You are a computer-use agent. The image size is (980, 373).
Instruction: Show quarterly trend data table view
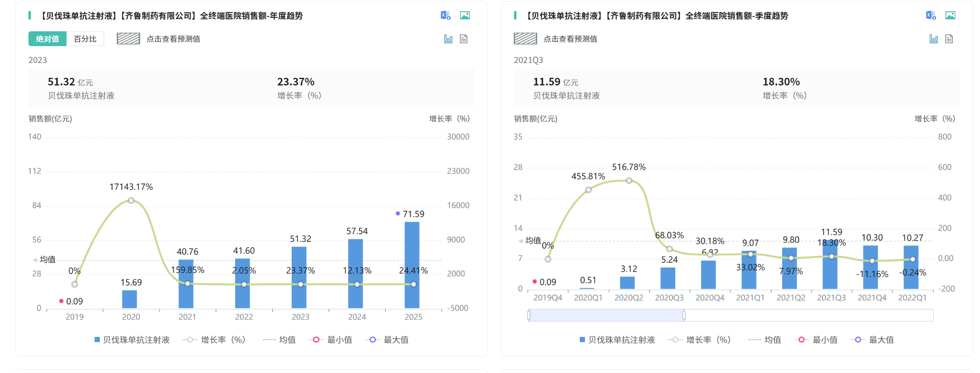[x=949, y=39]
